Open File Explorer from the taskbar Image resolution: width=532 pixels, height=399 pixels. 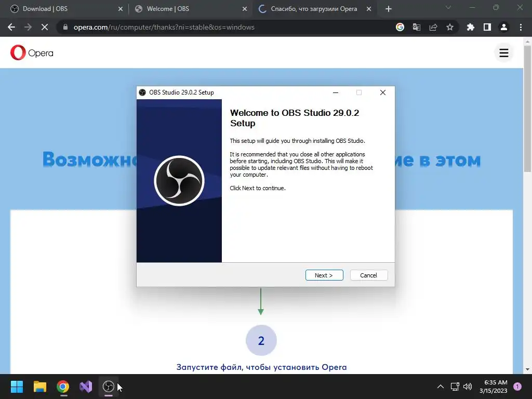pyautogui.click(x=39, y=387)
